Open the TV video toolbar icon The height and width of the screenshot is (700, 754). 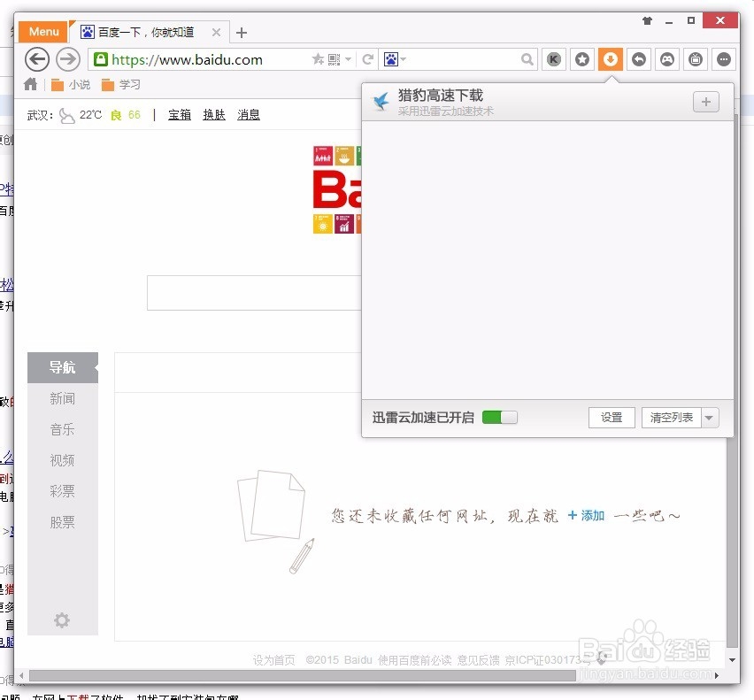pyautogui.click(x=696, y=59)
